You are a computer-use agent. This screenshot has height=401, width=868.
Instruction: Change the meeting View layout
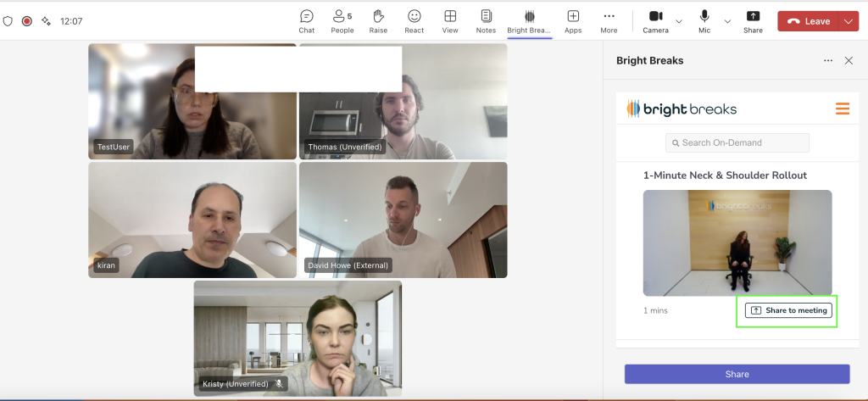pos(450,21)
